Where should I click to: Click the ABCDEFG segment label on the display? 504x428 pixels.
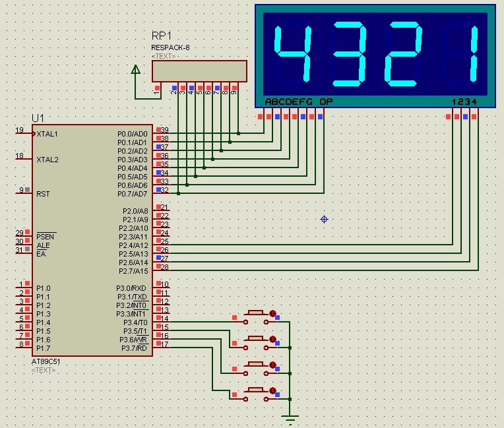[x=288, y=102]
